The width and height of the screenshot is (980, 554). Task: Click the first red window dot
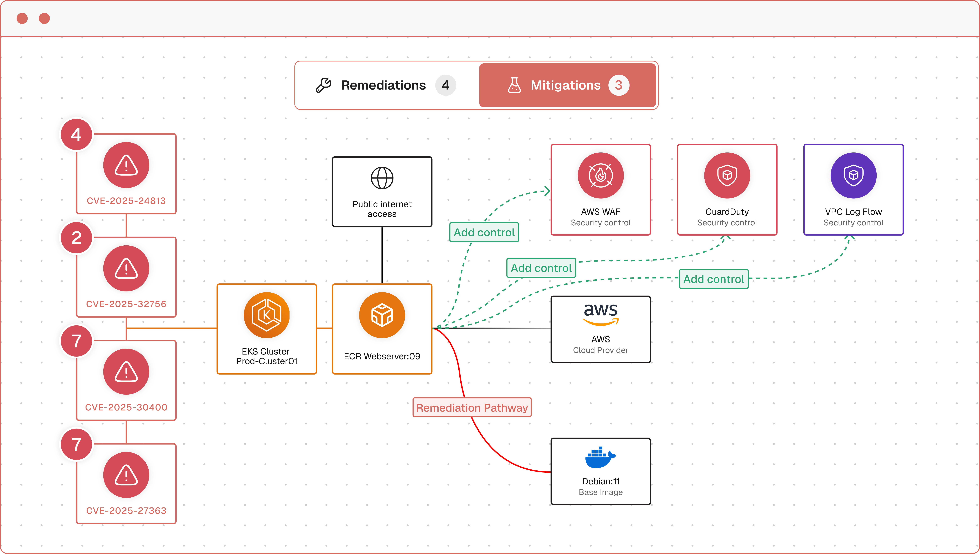click(x=22, y=18)
